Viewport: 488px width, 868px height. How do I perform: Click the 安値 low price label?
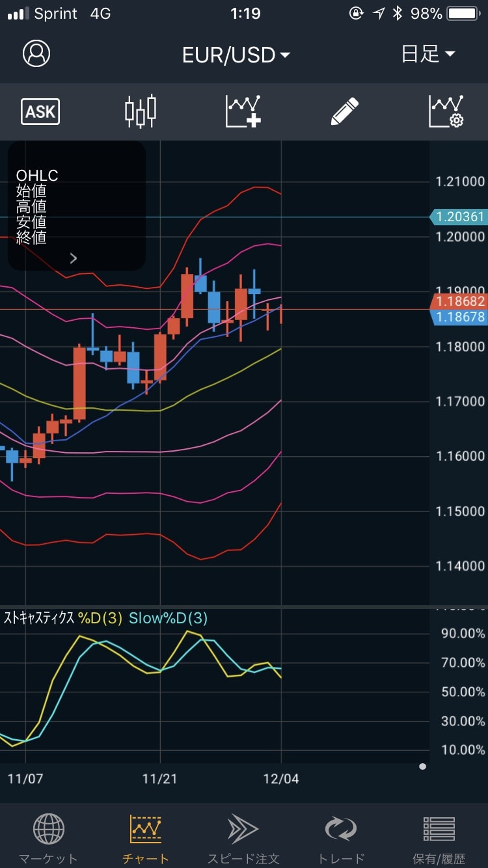[31, 222]
